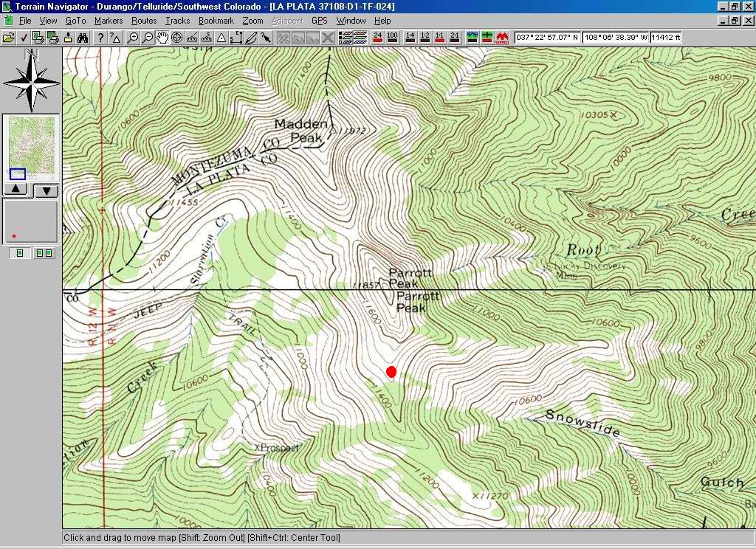Viewport: 756px width, 549px height.
Task: Select the zoom in magnifier tool
Action: (x=133, y=38)
